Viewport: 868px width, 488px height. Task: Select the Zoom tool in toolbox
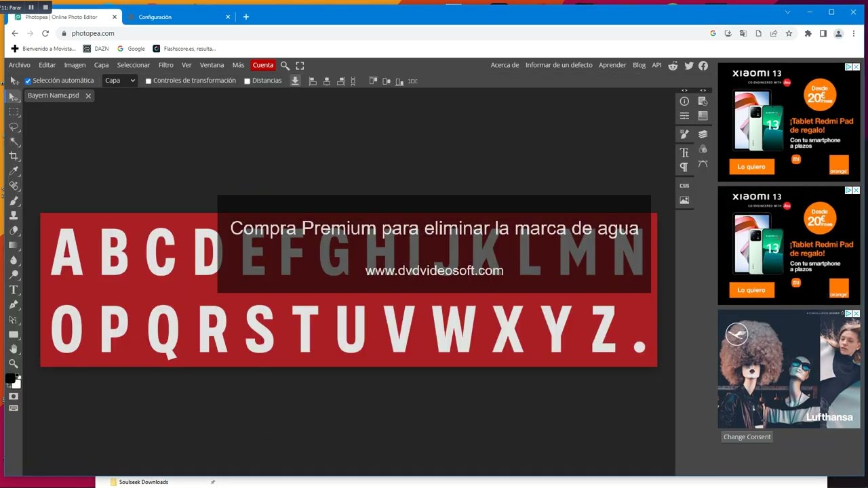tap(14, 364)
